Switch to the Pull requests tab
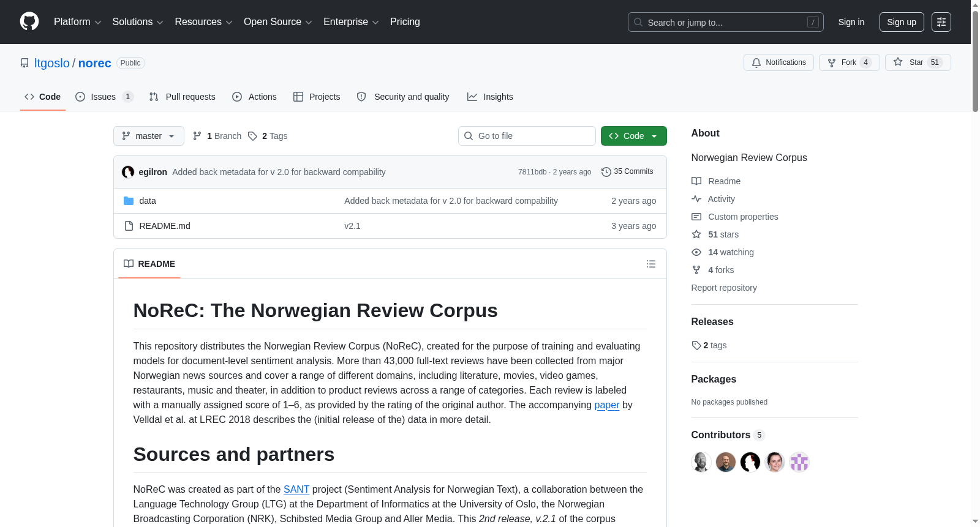980x527 pixels. [x=183, y=97]
